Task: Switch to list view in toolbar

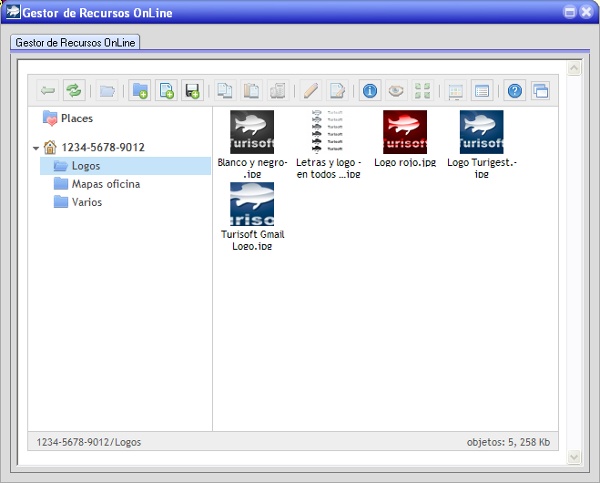Action: [x=482, y=91]
